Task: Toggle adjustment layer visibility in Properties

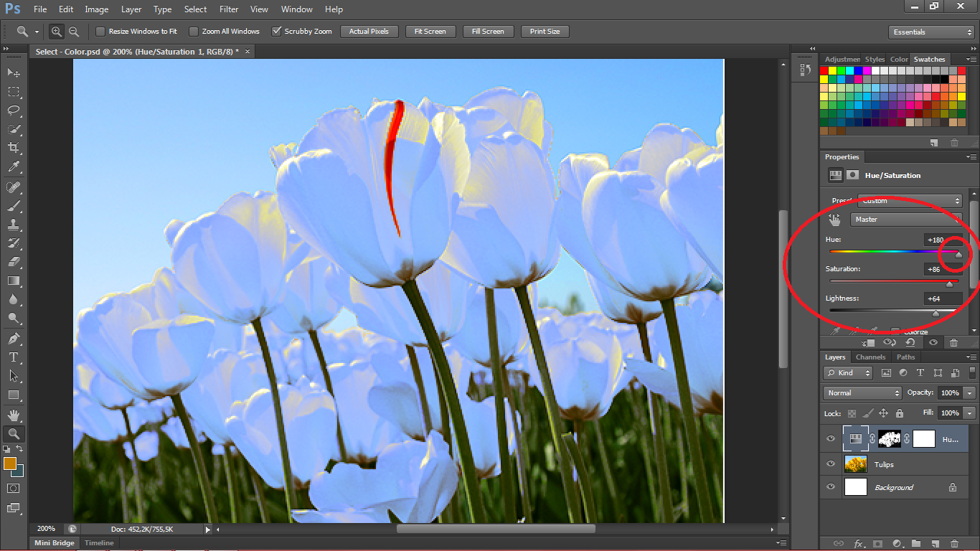Action: point(933,343)
